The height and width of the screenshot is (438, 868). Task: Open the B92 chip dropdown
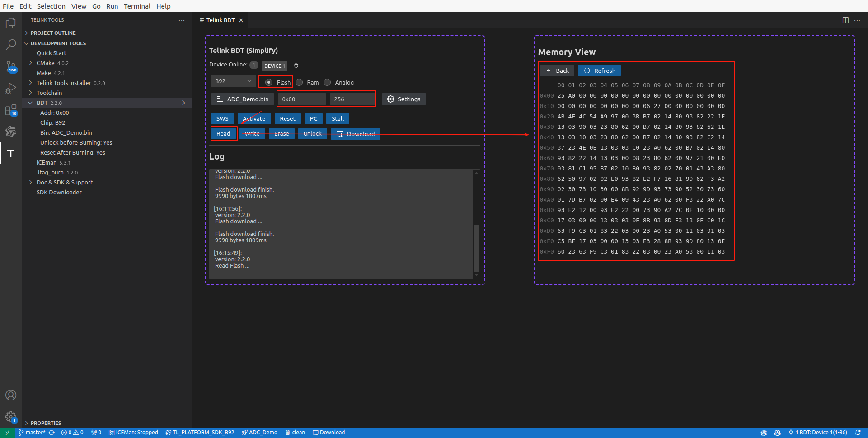coord(233,81)
